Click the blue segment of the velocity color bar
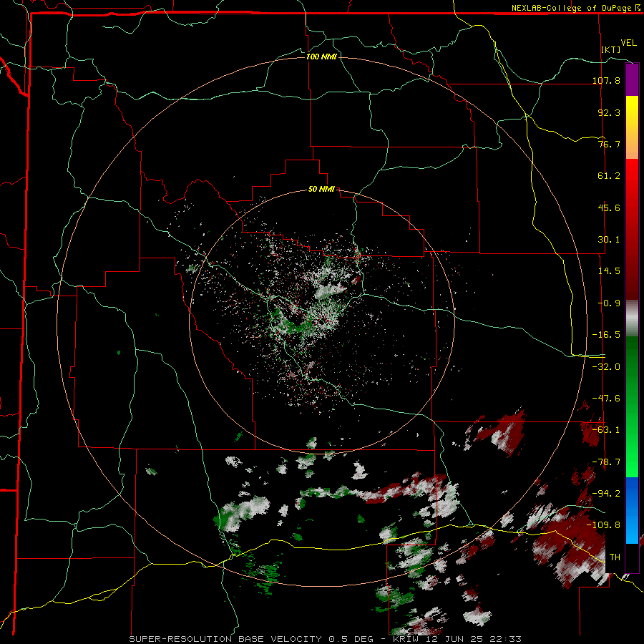Viewport: 644px width, 644px height. point(632,510)
